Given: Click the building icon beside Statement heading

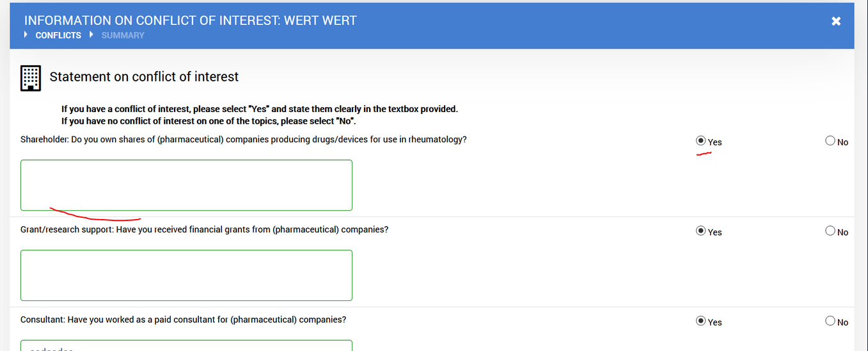Looking at the screenshot, I should click(31, 78).
